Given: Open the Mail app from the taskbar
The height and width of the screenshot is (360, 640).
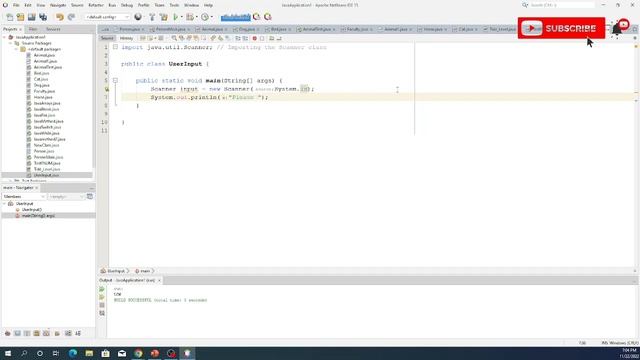Looking at the screenshot, I should coord(122,353).
